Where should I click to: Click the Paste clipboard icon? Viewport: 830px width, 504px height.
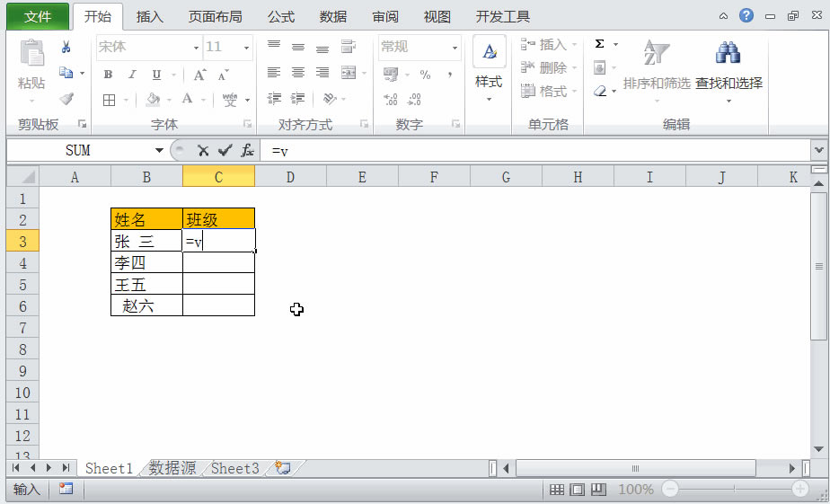click(31, 53)
